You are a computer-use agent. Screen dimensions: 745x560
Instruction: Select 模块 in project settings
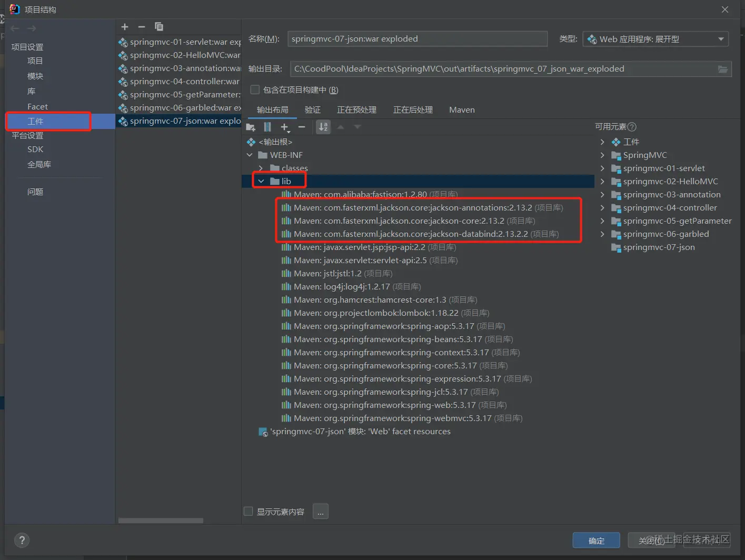[x=35, y=76]
